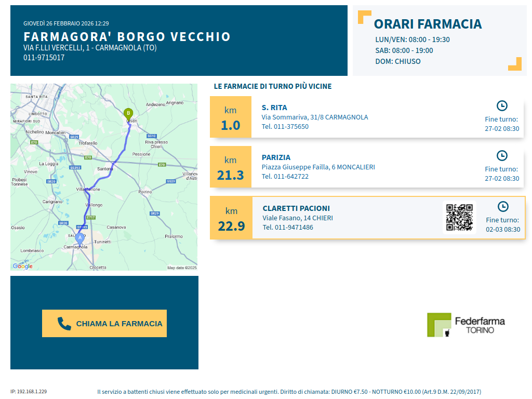The width and height of the screenshot is (532, 399).
Task: Click the phone icon on call button
Action: click(x=64, y=324)
